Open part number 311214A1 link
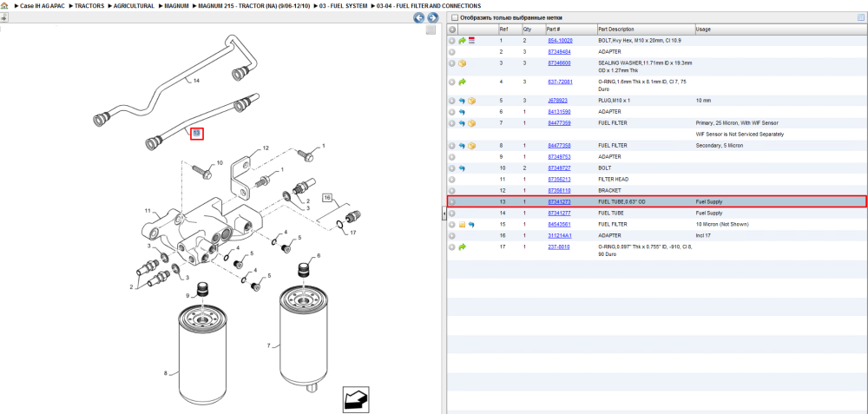Viewport: 868px width, 414px height. (559, 236)
